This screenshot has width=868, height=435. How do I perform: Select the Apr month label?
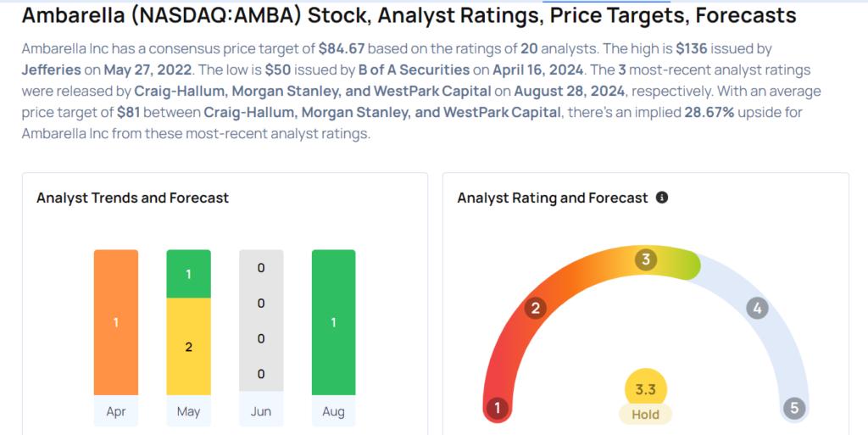[x=115, y=411]
